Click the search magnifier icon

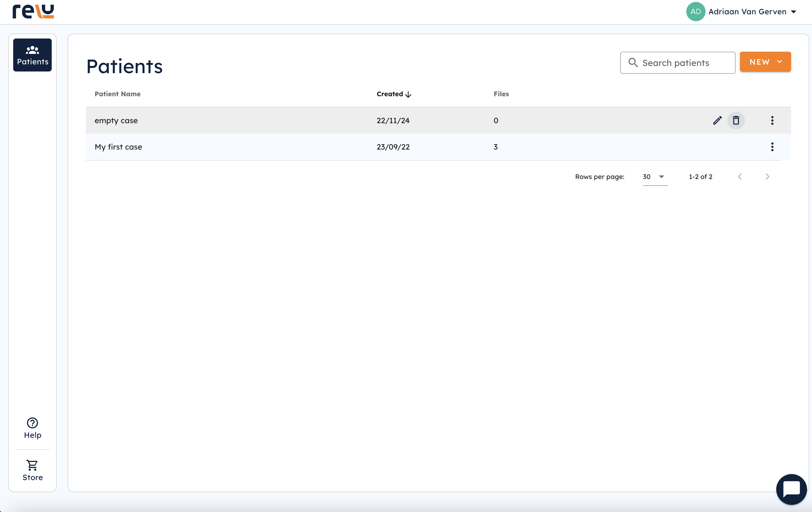coord(633,63)
